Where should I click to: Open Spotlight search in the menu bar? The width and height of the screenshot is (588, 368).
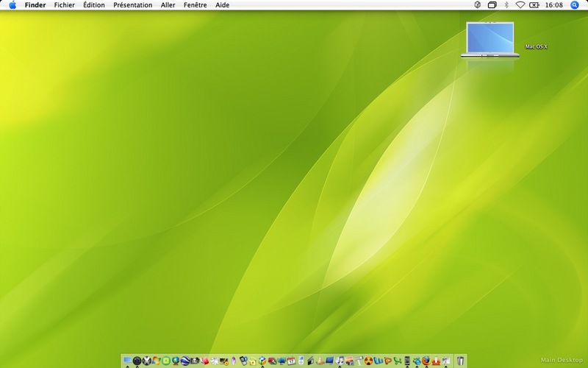click(574, 5)
